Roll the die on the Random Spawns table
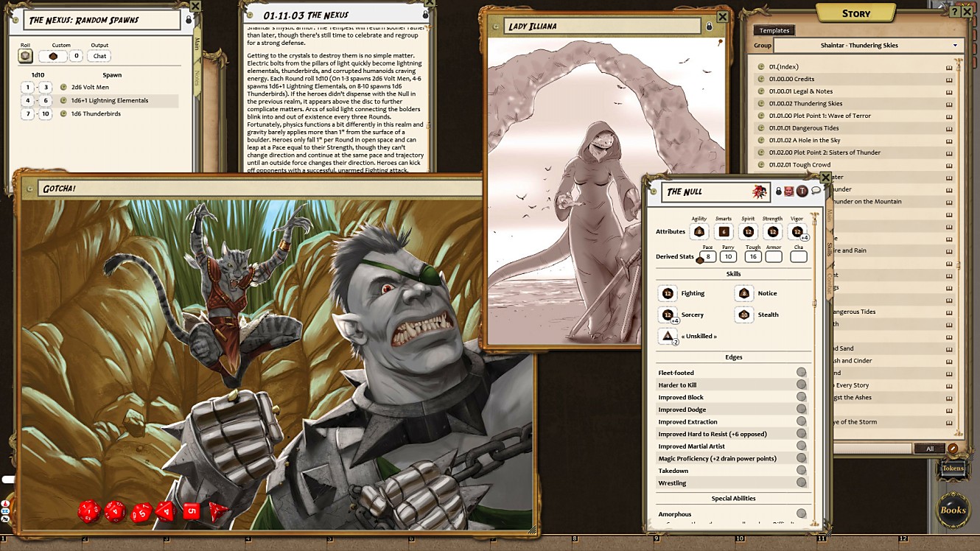 [26, 56]
